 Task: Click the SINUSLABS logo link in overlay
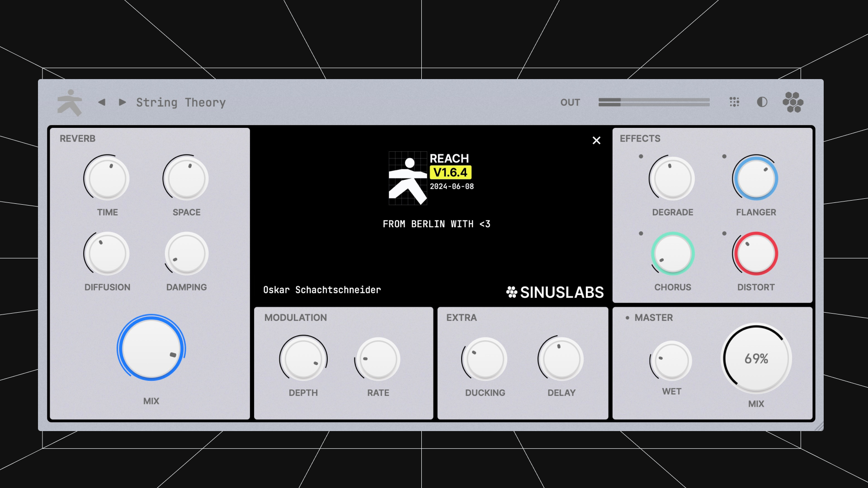pyautogui.click(x=555, y=292)
